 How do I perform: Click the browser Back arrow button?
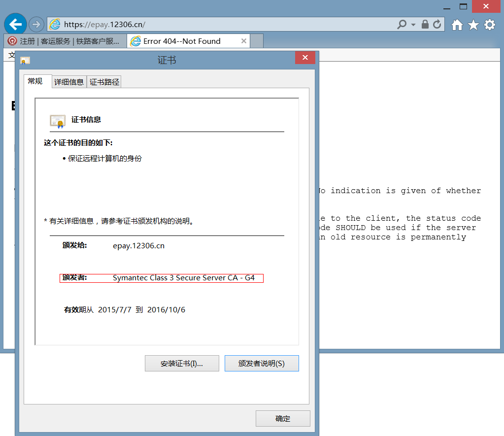[15, 24]
